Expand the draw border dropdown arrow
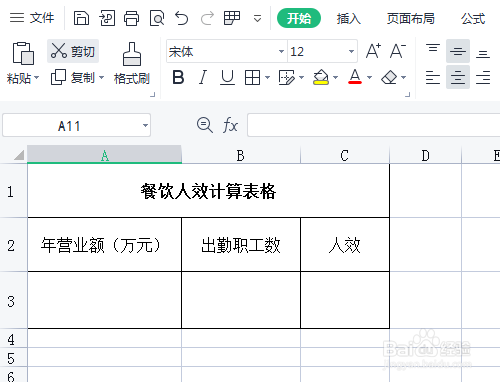Viewport: 500px width, 382px height. point(302,78)
